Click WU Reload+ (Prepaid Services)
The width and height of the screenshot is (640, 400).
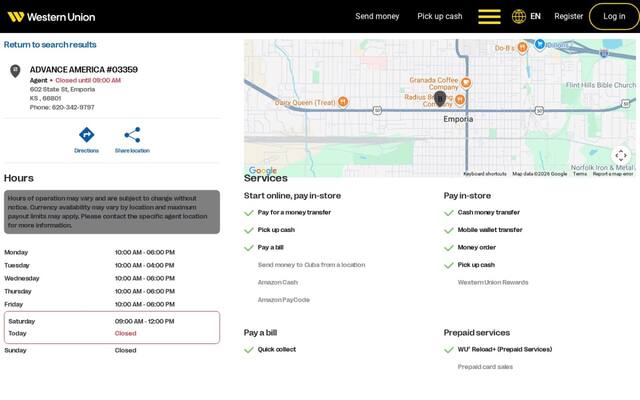pos(504,349)
